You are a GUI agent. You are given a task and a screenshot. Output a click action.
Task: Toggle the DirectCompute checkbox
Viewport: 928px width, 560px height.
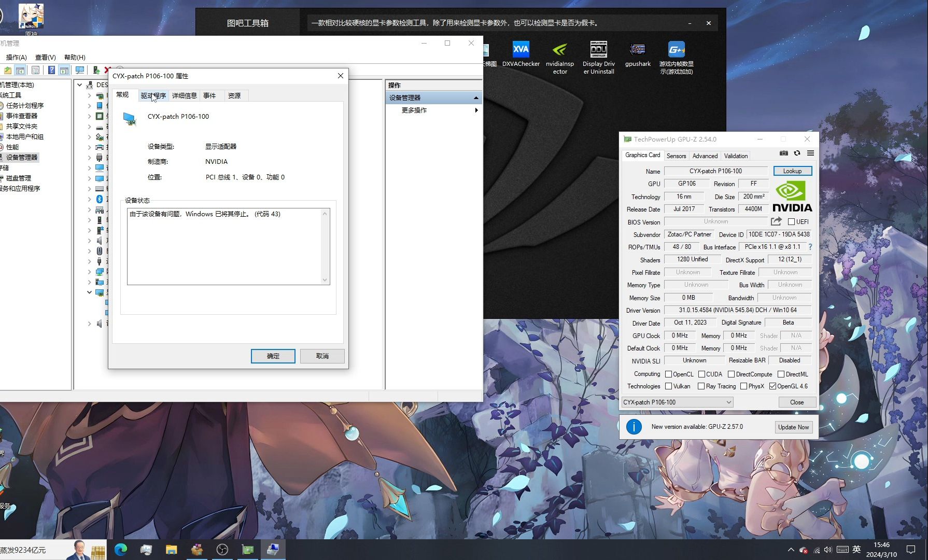(731, 374)
